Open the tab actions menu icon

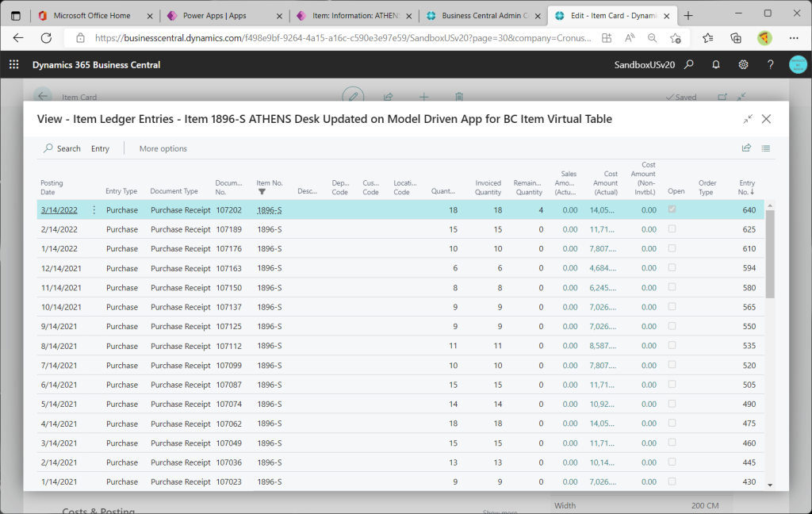pyautogui.click(x=16, y=16)
